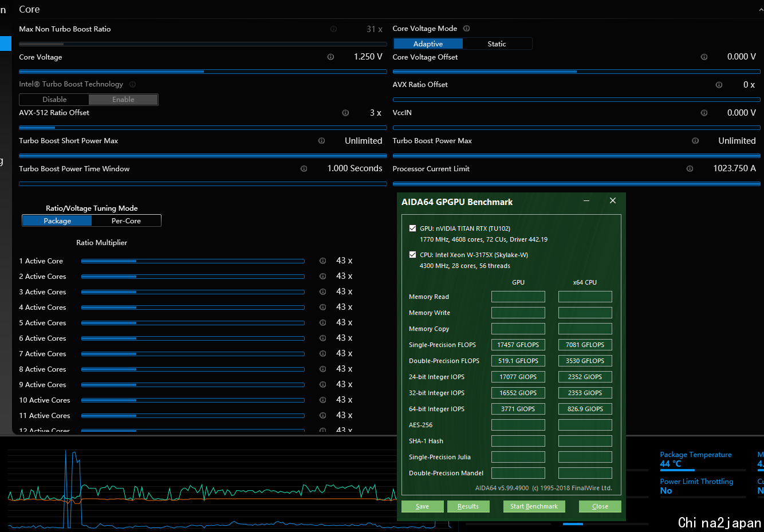Uncheck the nVIDIA TITAN RTX GPU checkbox
The width and height of the screenshot is (764, 532).
pos(412,228)
